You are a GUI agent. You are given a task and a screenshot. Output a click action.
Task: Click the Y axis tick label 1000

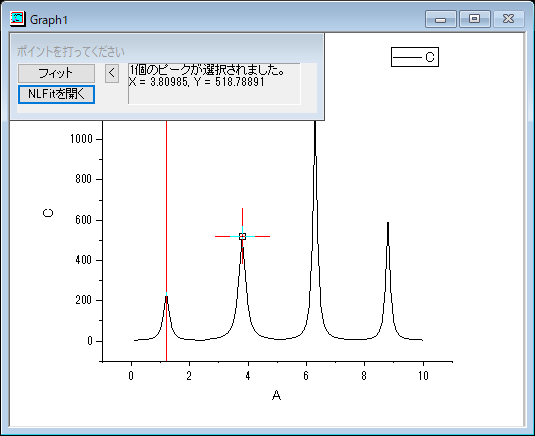[x=81, y=139]
